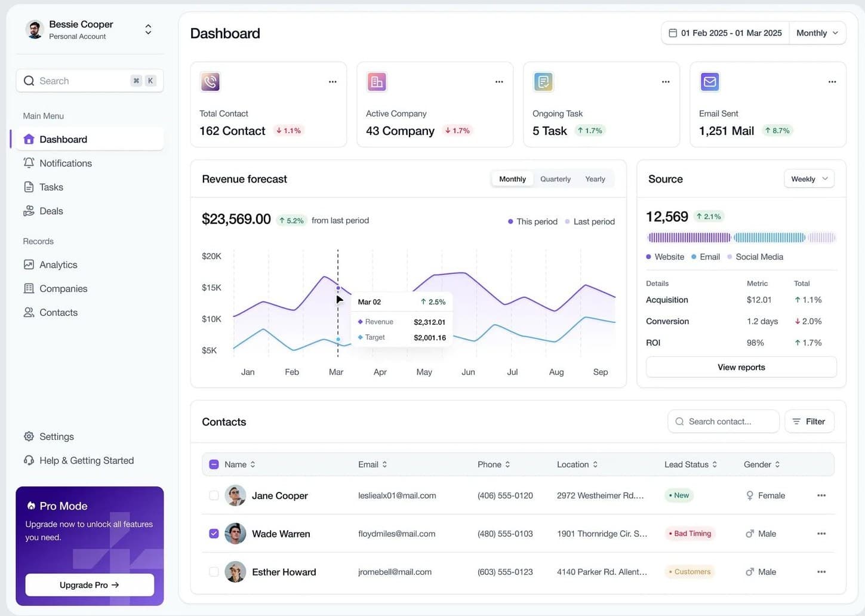Click the Email Sent envelope icon
Image resolution: width=865 pixels, height=616 pixels.
[710, 82]
